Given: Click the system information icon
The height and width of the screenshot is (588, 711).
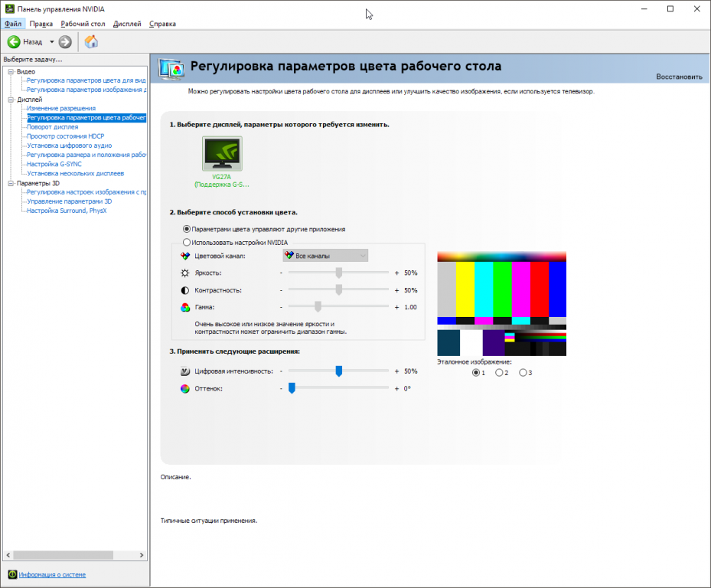Looking at the screenshot, I should coord(12,574).
